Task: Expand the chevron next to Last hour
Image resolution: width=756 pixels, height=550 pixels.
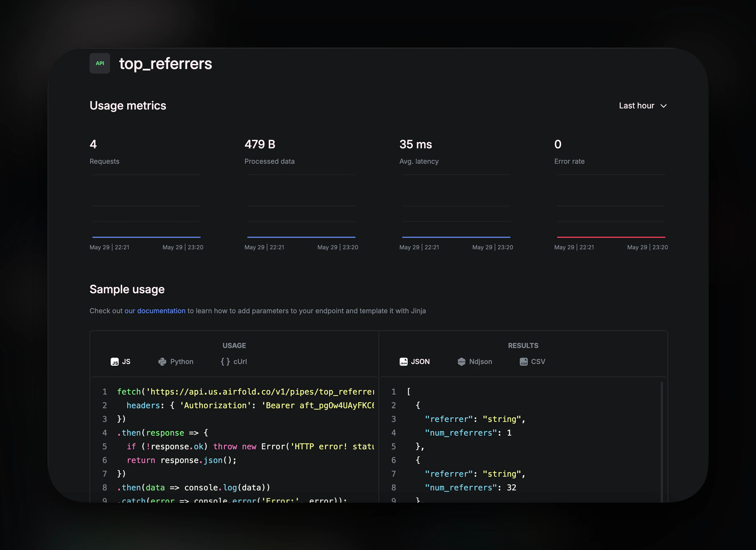Action: tap(664, 106)
